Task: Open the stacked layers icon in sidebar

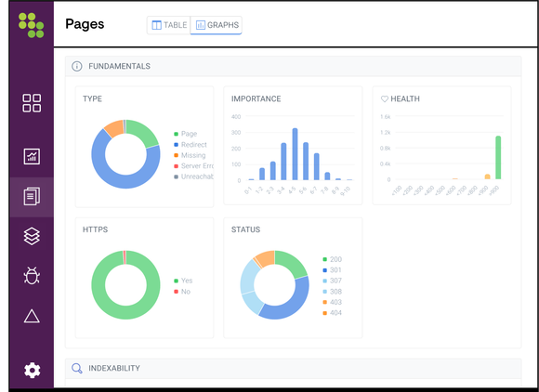Action: pyautogui.click(x=32, y=236)
